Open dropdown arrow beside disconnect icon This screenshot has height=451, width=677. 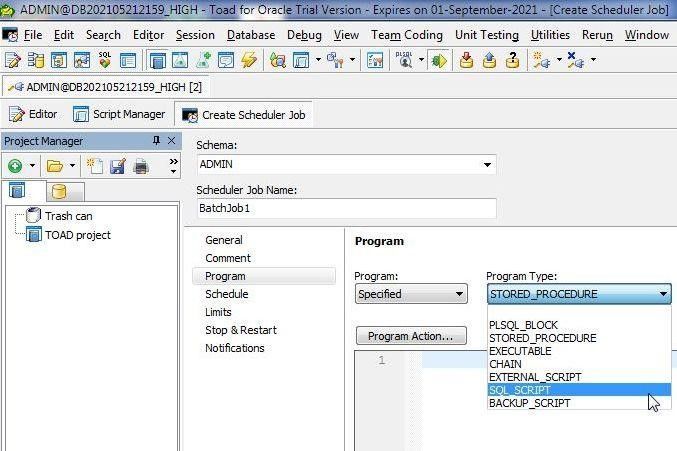pos(593,60)
